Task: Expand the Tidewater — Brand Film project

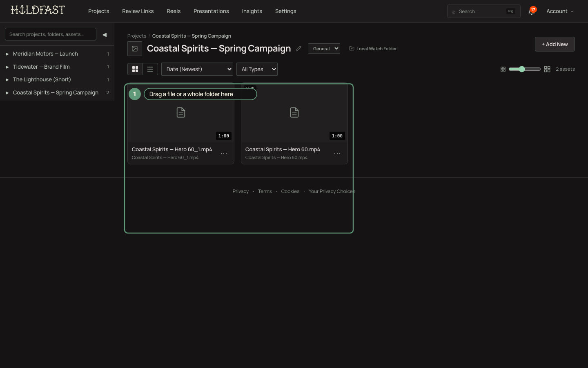Action: [x=7, y=67]
